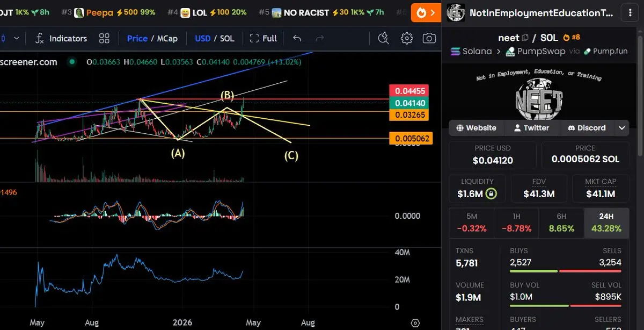Switch chart to MCap mode
Screen dimensions: 644x330
click(x=167, y=38)
